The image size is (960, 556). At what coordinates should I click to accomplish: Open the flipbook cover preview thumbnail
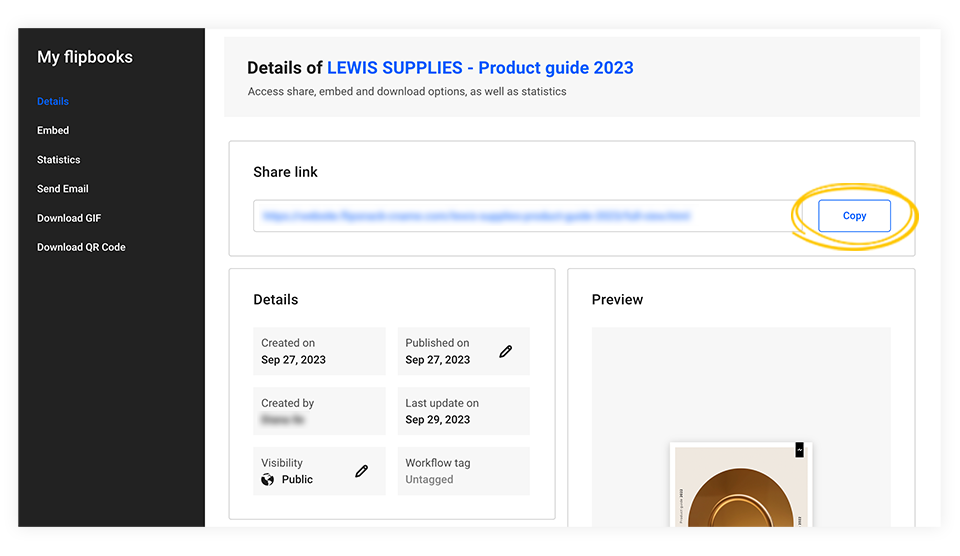[x=739, y=485]
